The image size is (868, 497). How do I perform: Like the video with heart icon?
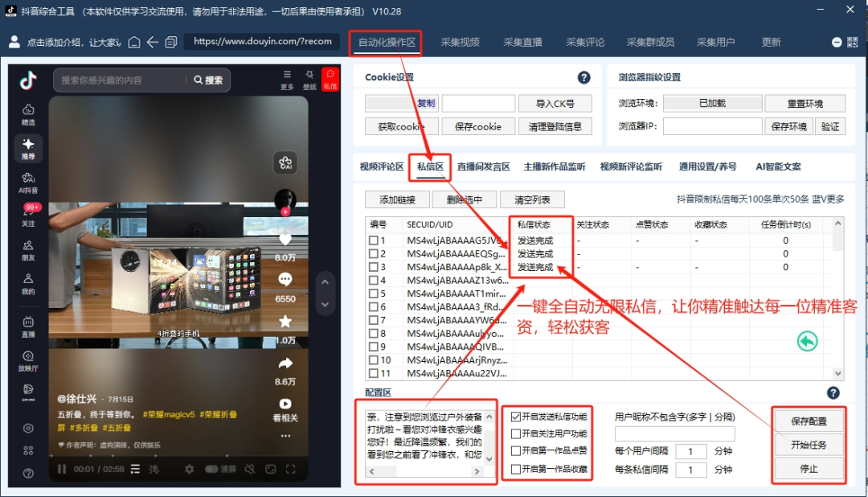(x=285, y=240)
